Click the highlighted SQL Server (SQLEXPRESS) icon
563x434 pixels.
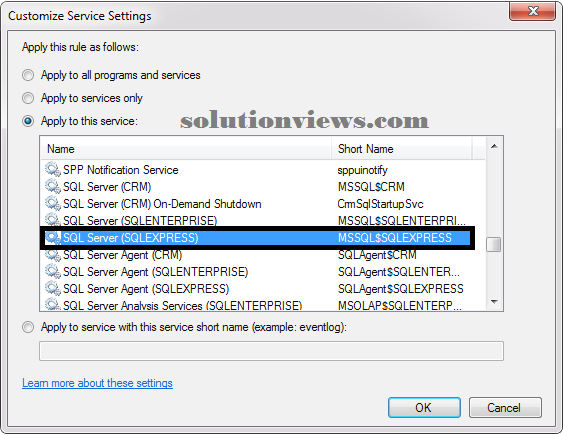click(x=52, y=238)
